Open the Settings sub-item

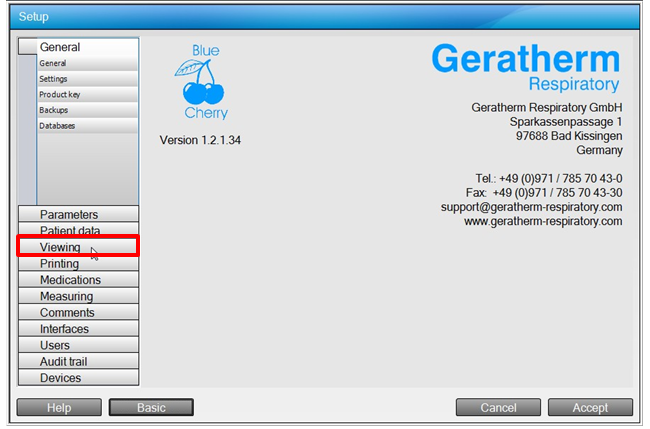coord(87,79)
